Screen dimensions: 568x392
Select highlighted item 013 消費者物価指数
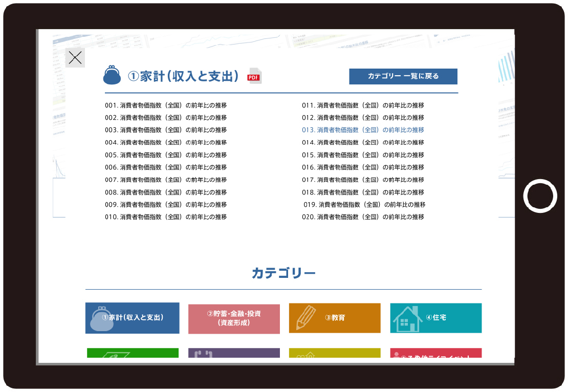pyautogui.click(x=362, y=130)
